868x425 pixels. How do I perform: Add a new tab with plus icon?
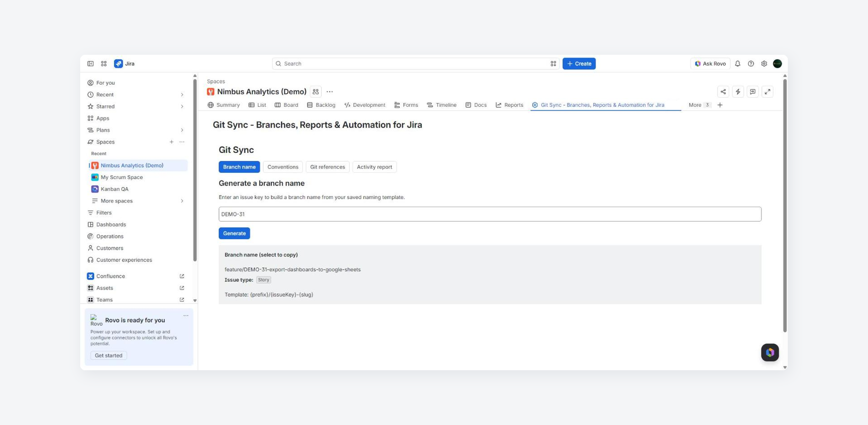720,105
